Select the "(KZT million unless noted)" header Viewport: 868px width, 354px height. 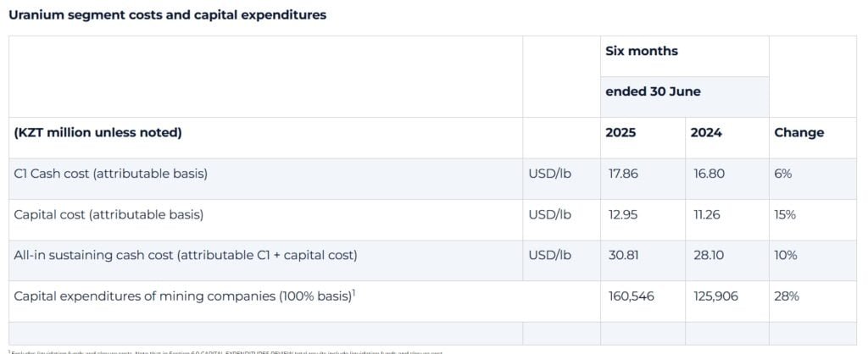pyautogui.click(x=98, y=133)
